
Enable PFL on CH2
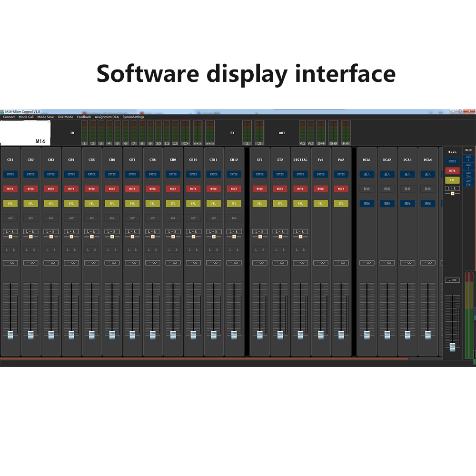pos(30,203)
